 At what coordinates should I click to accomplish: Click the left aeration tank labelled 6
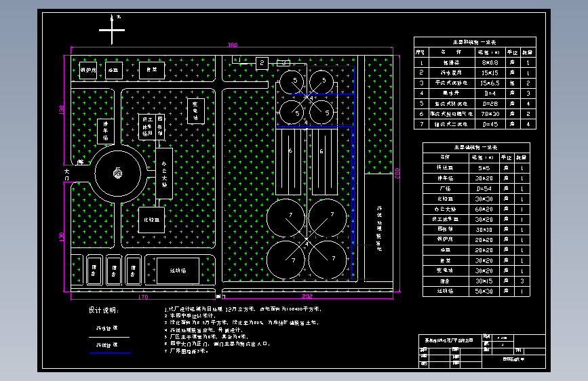[288, 162]
